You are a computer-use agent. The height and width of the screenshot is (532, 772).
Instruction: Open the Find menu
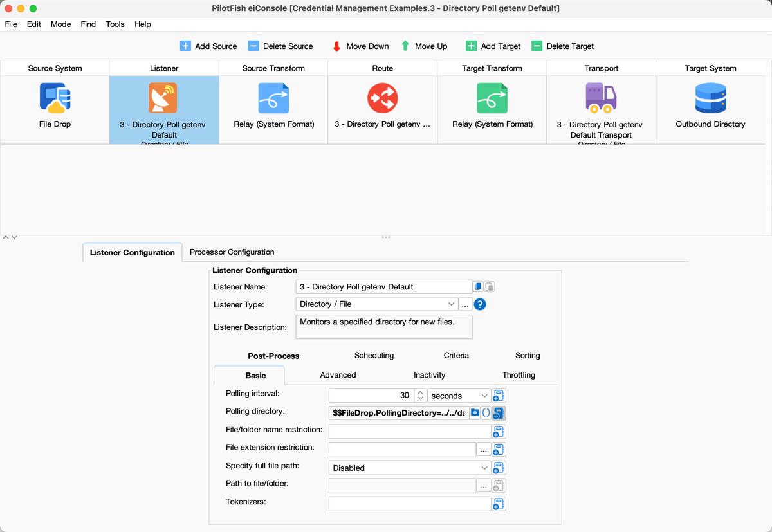point(88,24)
